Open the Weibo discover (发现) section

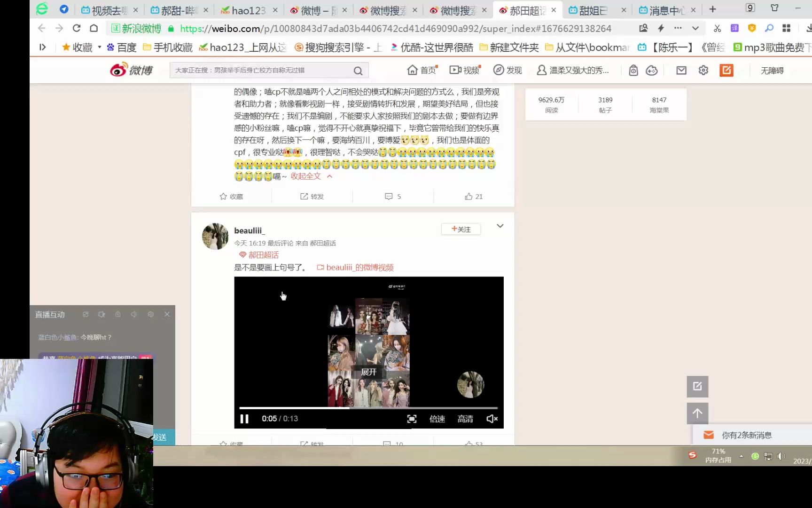click(507, 70)
